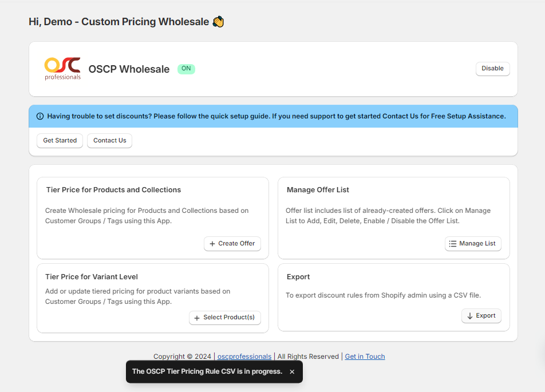
Task: Click the OSC professionals logo
Action: coord(62,69)
